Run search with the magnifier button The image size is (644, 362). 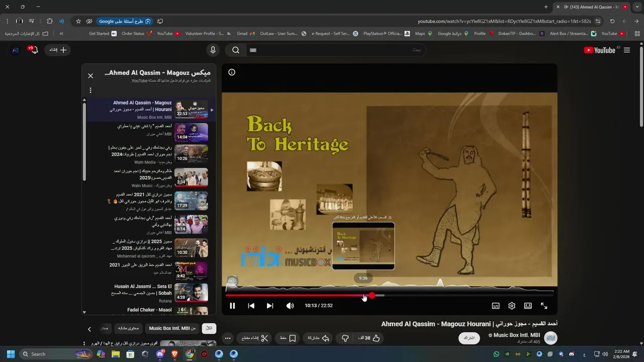[x=235, y=50]
